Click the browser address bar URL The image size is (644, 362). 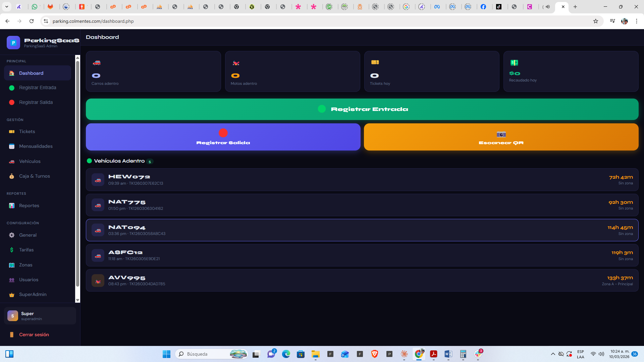[93, 21]
